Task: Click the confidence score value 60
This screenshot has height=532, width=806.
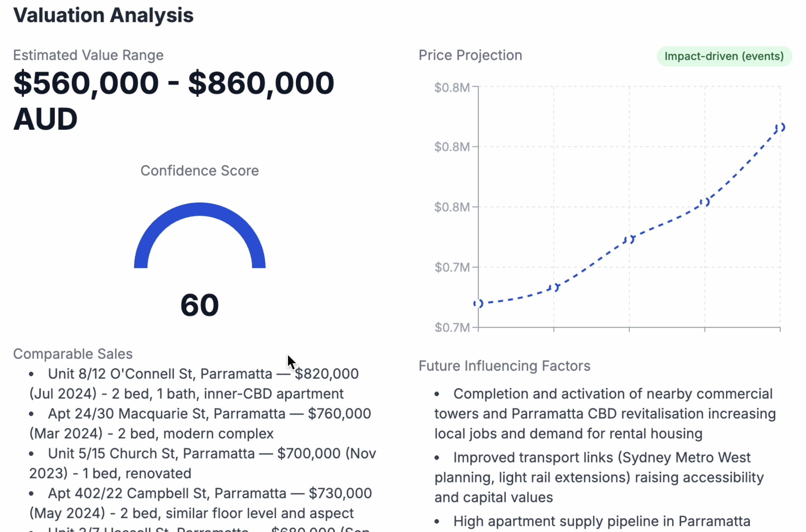Action: pos(200,305)
